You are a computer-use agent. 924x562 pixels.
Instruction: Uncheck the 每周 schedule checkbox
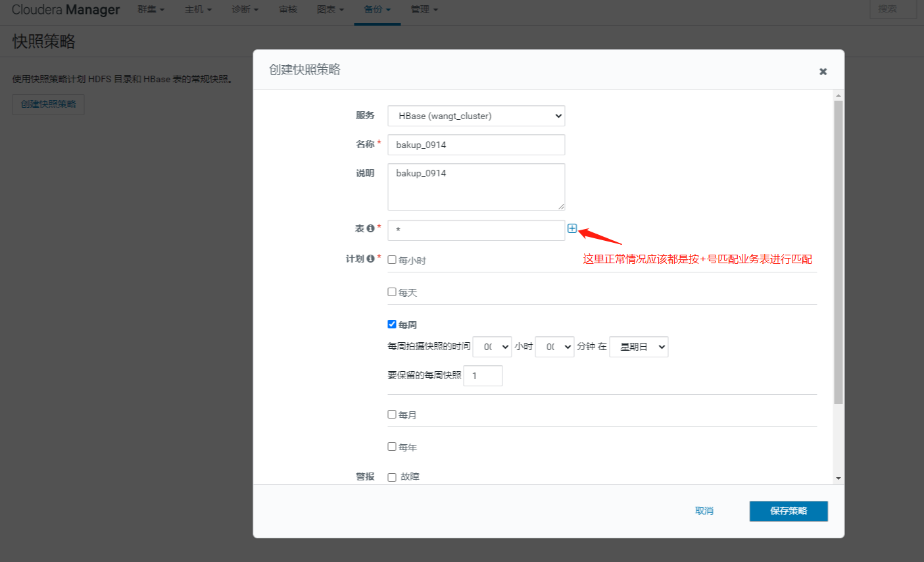point(392,324)
